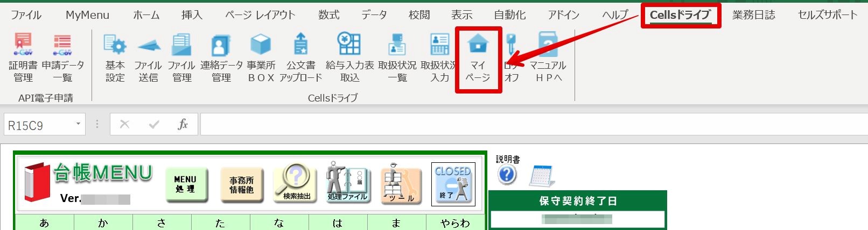Switch to Cellsドライブ ribbon tab
This screenshot has width=868, height=230.
680,15
